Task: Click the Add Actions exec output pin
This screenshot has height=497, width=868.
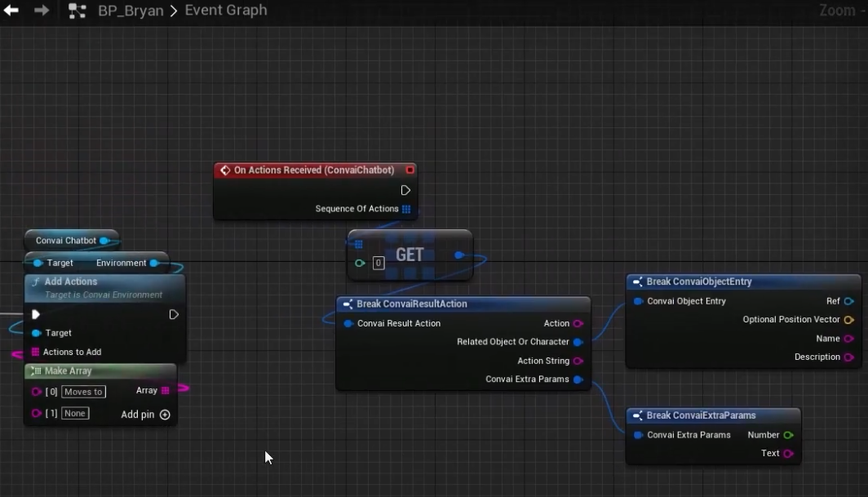Action: 173,315
